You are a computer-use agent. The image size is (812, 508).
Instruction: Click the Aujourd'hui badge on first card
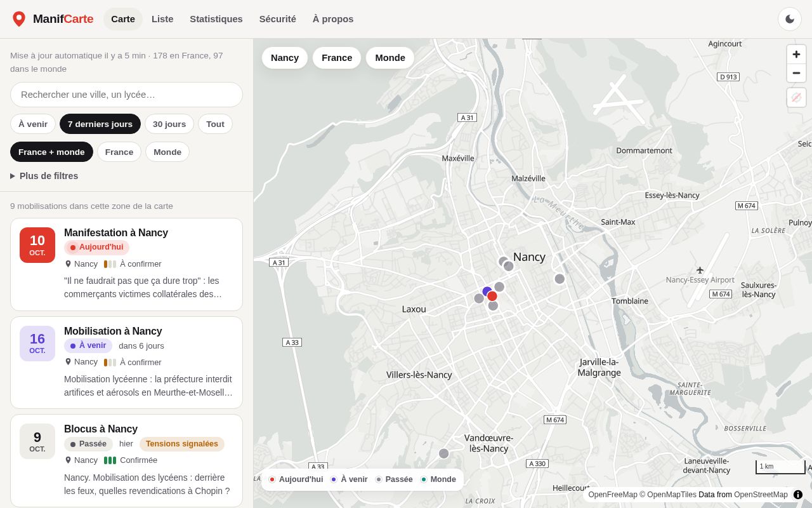96,247
